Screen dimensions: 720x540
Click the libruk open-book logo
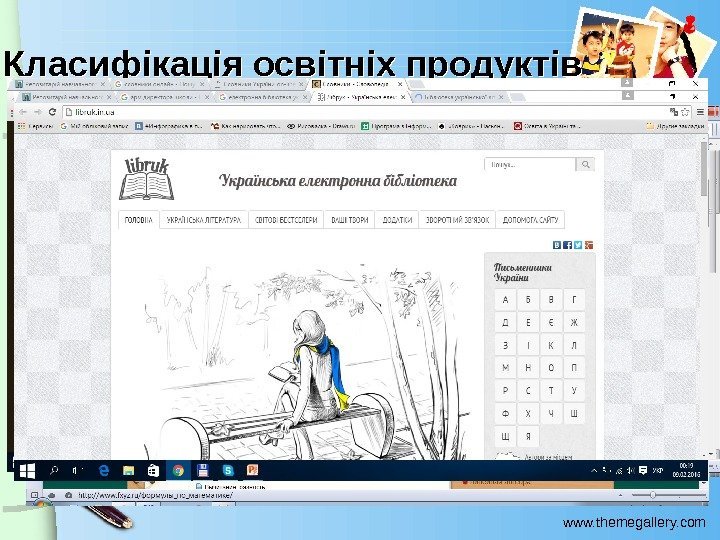coord(147,179)
